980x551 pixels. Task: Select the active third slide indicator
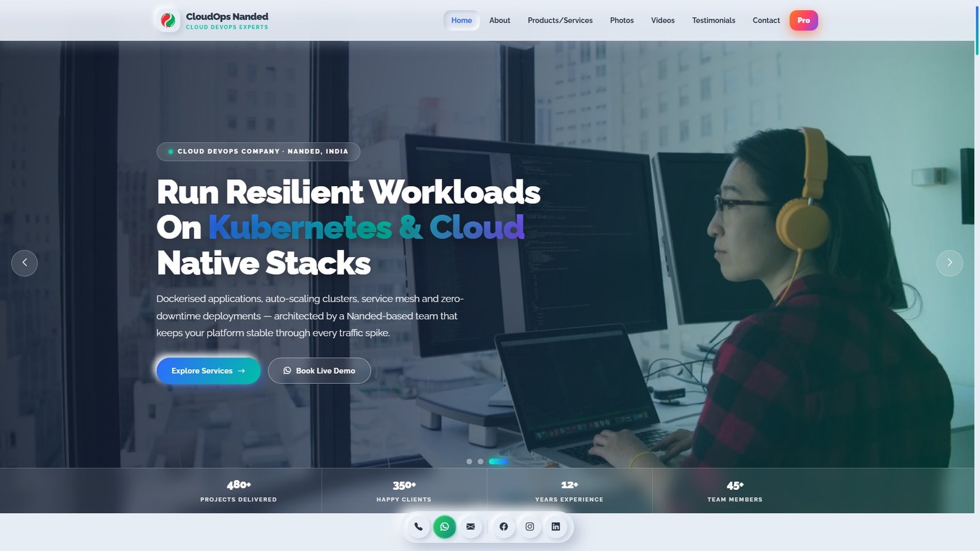(498, 462)
